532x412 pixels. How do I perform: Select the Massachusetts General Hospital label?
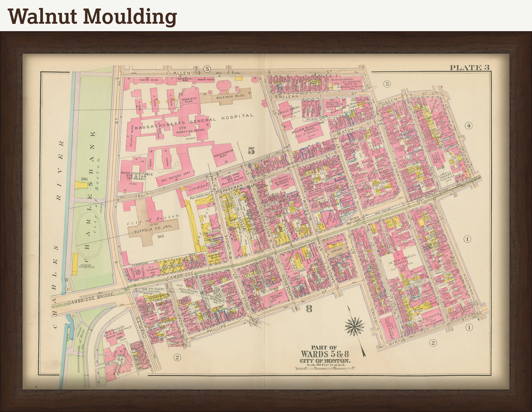point(194,121)
